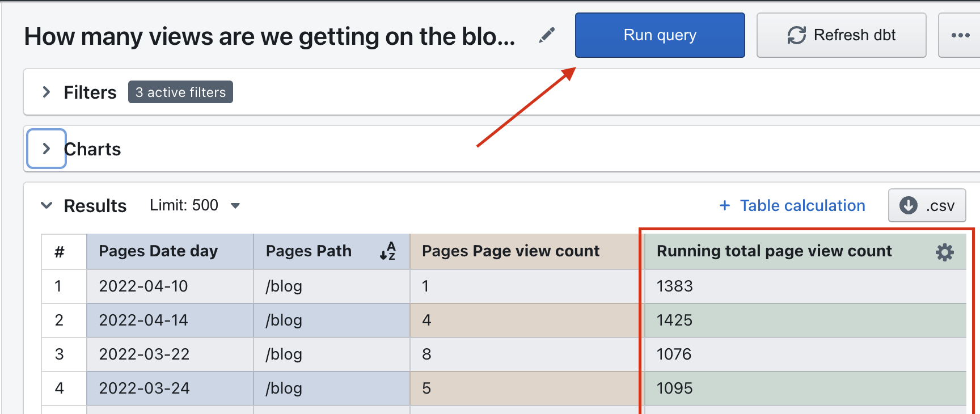Click the A-Z sort icon on Pages Path
This screenshot has height=414, width=980.
tap(388, 251)
